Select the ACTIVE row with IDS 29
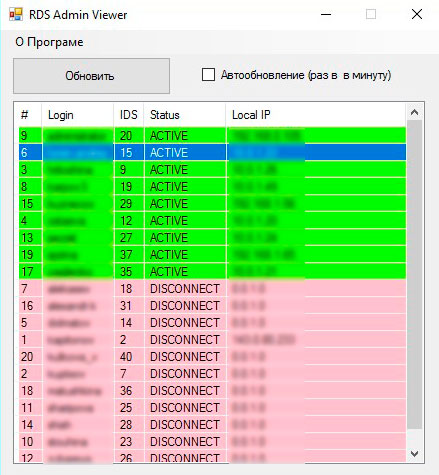 pos(212,204)
